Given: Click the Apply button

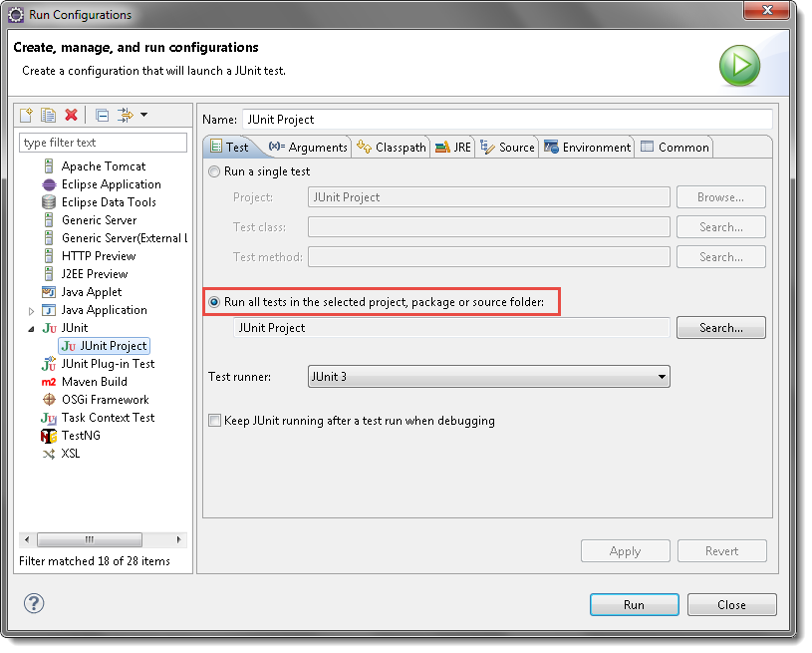Looking at the screenshot, I should pos(625,551).
